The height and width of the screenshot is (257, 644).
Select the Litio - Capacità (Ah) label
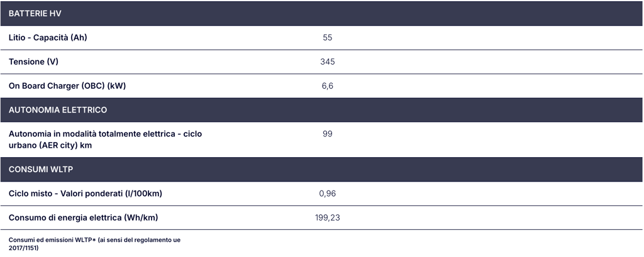coord(48,37)
